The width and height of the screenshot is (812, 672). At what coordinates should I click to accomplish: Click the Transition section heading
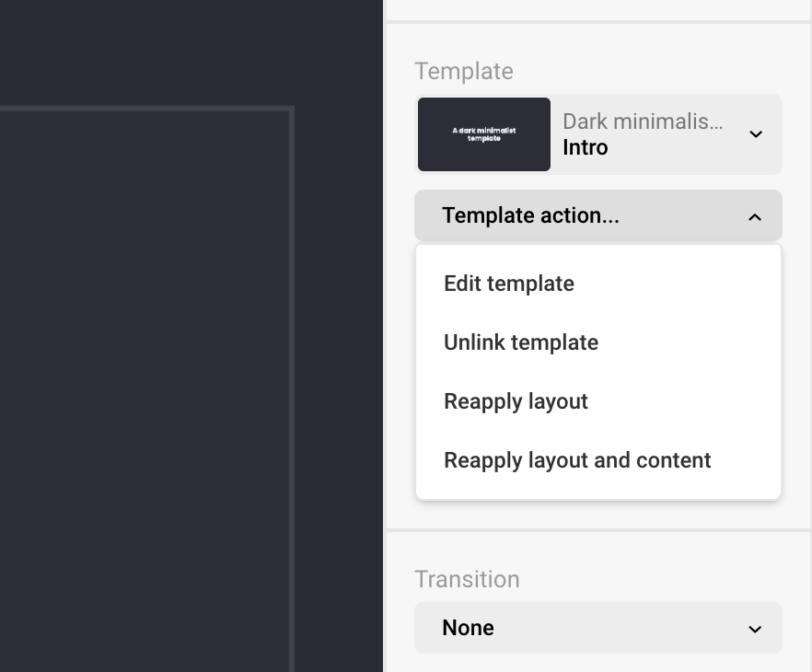pos(467,579)
